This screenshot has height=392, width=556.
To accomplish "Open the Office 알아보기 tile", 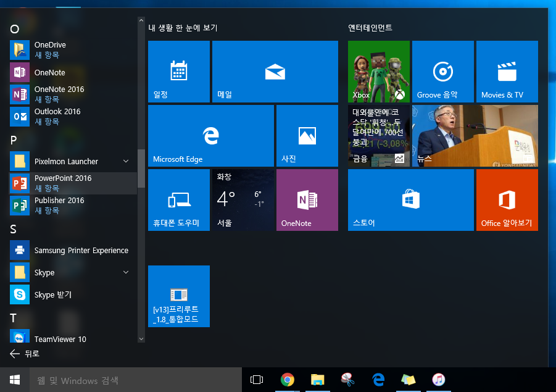I will [x=507, y=200].
